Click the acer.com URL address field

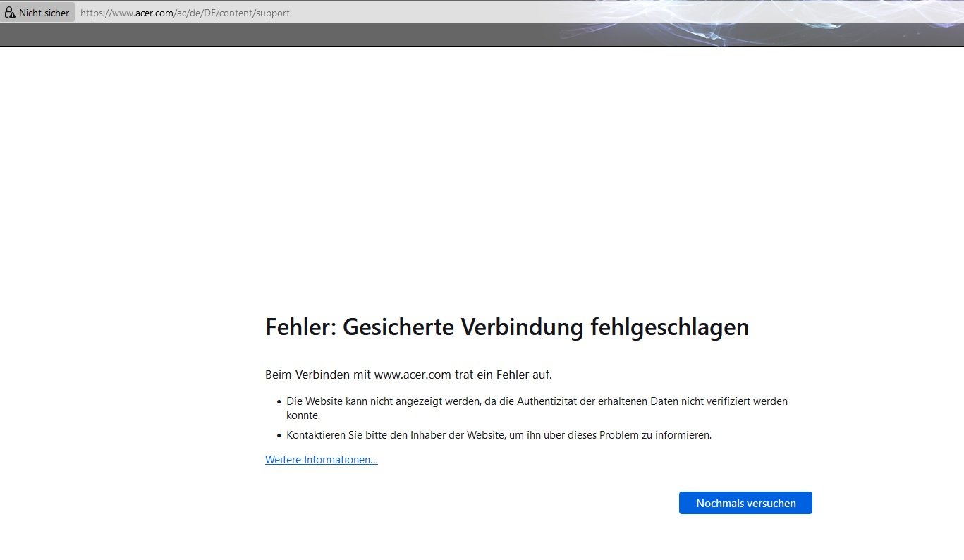coord(185,13)
